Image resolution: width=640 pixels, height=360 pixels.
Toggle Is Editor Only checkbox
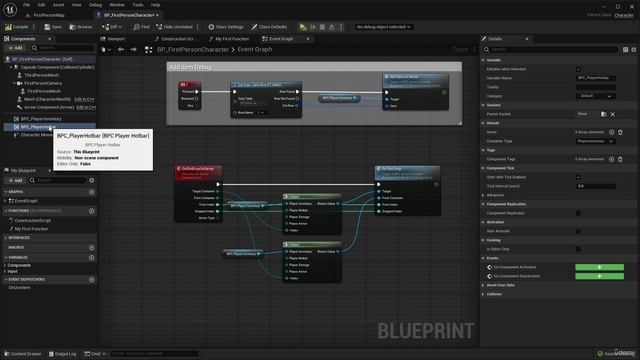578,249
